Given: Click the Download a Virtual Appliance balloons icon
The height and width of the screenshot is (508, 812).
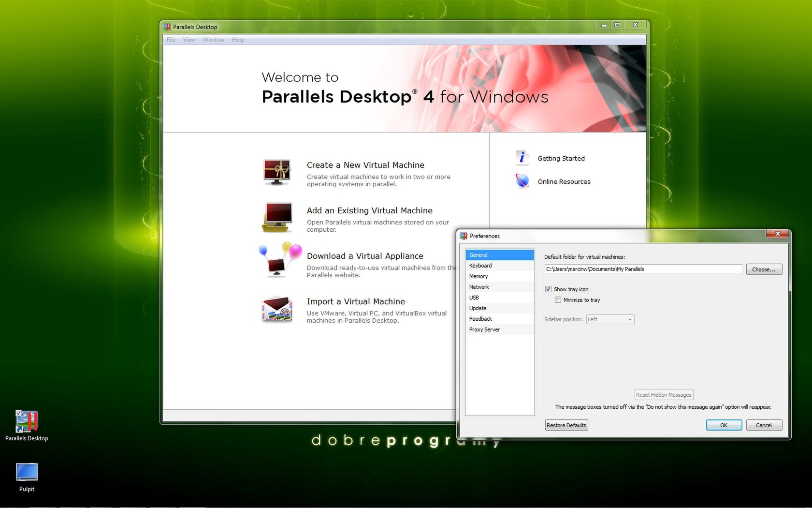Looking at the screenshot, I should 280,259.
